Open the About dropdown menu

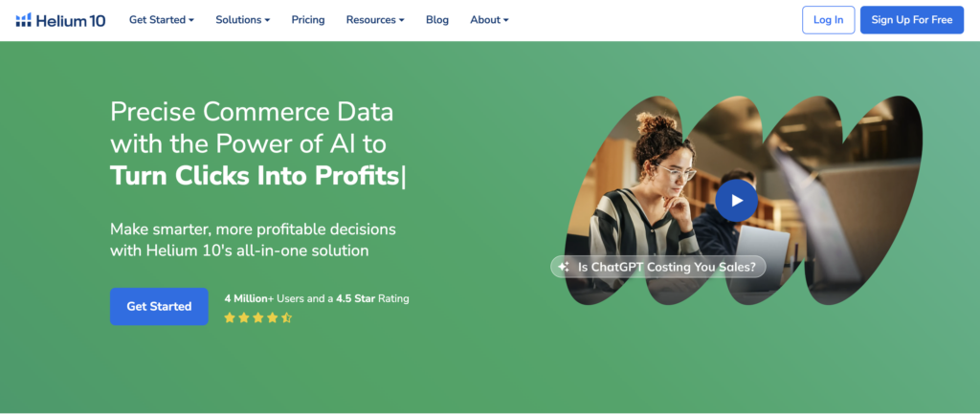(489, 20)
